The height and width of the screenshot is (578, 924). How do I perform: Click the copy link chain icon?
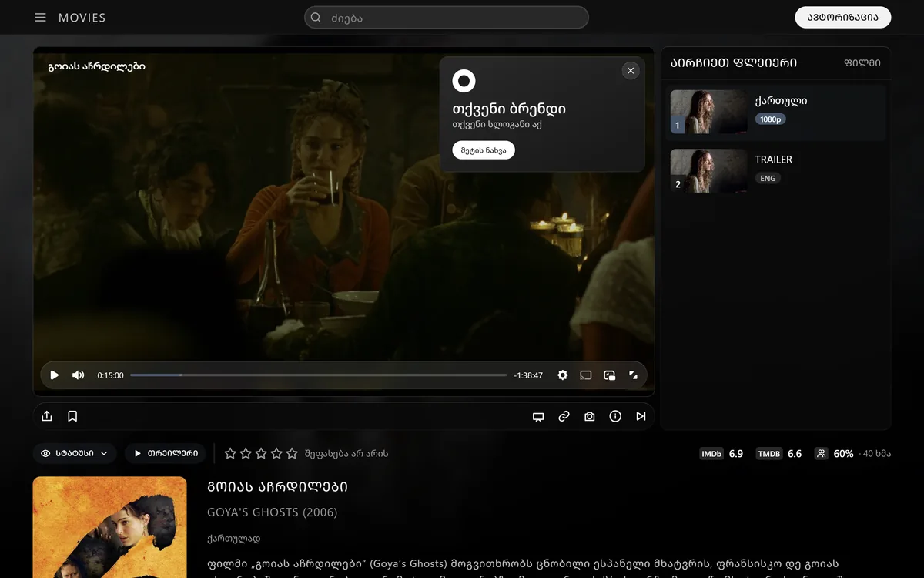tap(564, 416)
